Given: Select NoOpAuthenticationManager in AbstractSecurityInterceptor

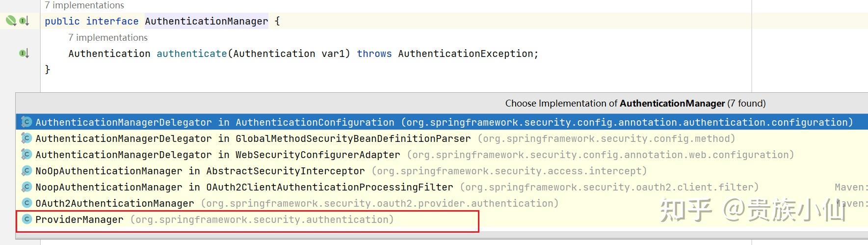Looking at the screenshot, I should 341,171.
